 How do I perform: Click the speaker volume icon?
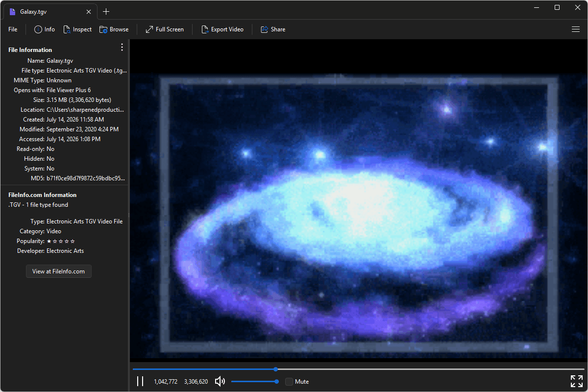point(220,381)
